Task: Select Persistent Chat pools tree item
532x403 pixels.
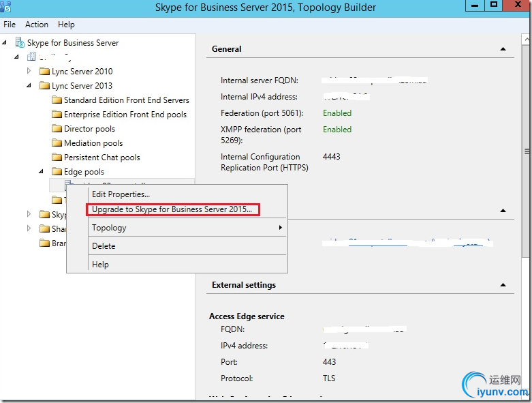Action: [101, 158]
